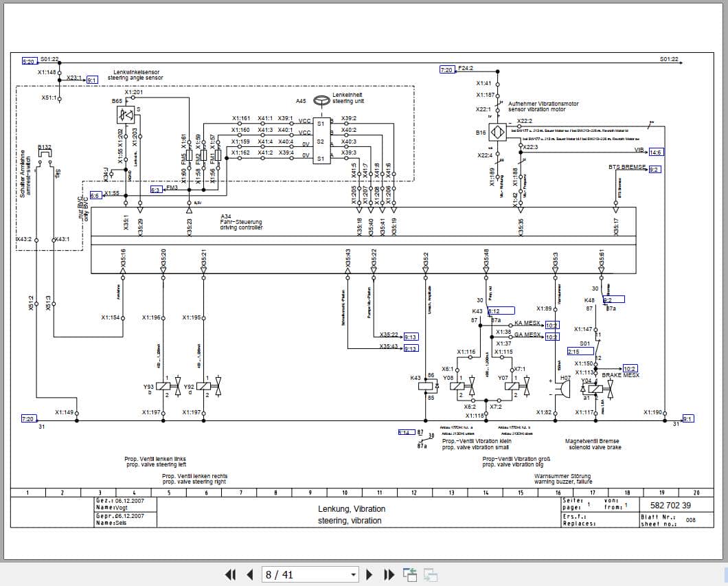Open the page number dropdown arrow
The image size is (728, 586).
coord(353,575)
